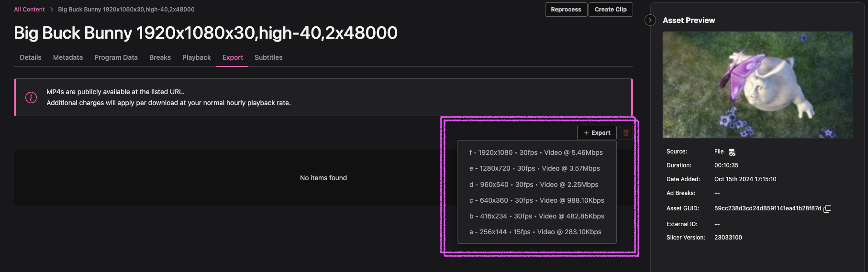The height and width of the screenshot is (272, 868).
Task: Click the File source storage icon
Action: click(x=732, y=152)
